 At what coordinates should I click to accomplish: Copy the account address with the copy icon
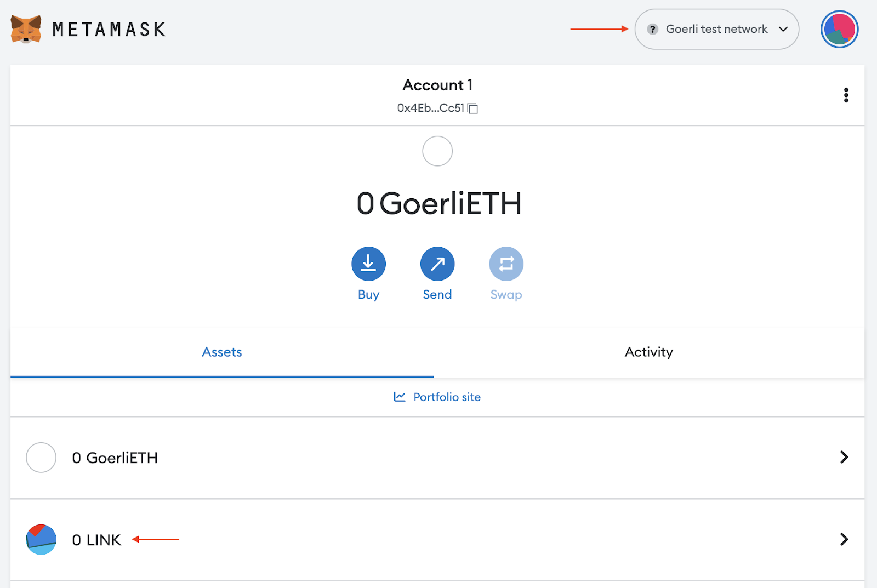click(473, 108)
